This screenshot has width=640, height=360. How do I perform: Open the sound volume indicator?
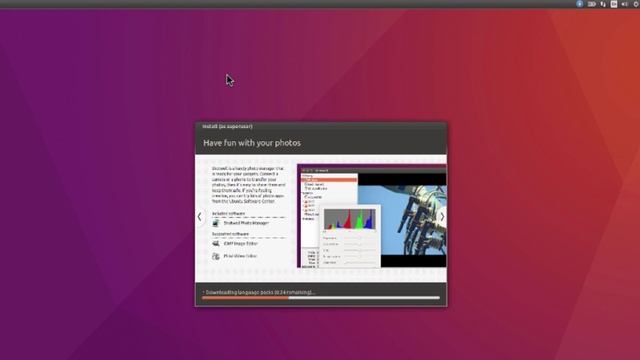tap(624, 4)
